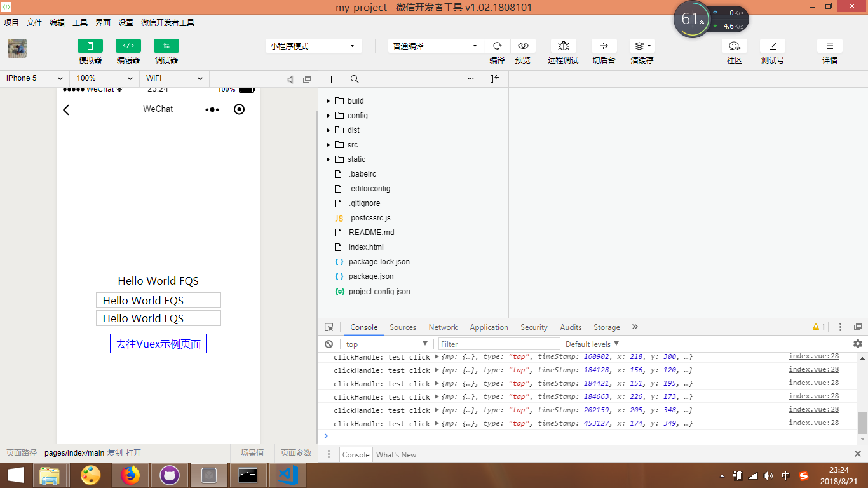The image size is (868, 488).
Task: Click the detach simulator window icon
Action: [x=308, y=79]
